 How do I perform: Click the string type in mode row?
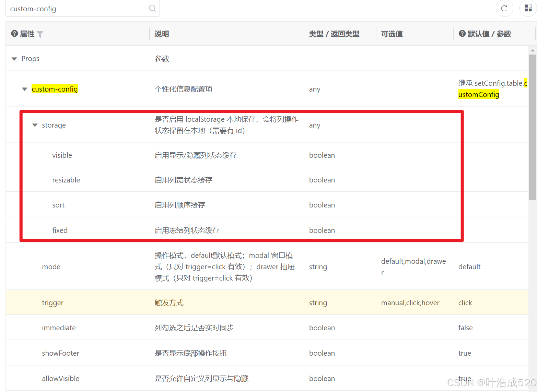click(318, 267)
